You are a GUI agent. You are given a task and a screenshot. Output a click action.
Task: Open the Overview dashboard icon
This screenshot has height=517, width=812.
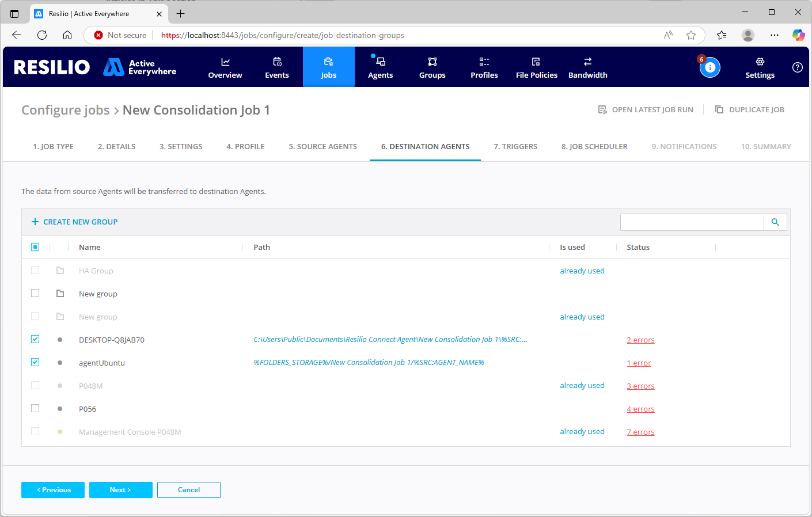[225, 62]
